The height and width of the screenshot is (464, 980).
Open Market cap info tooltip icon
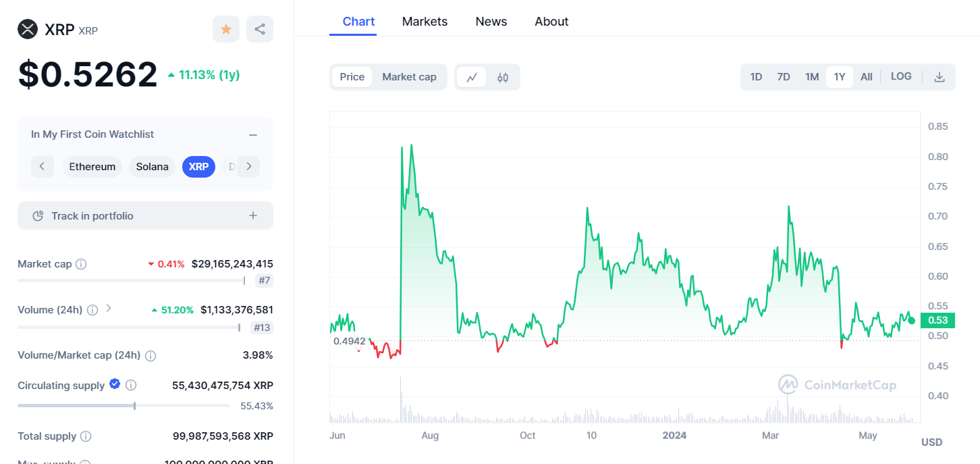pyautogui.click(x=81, y=264)
